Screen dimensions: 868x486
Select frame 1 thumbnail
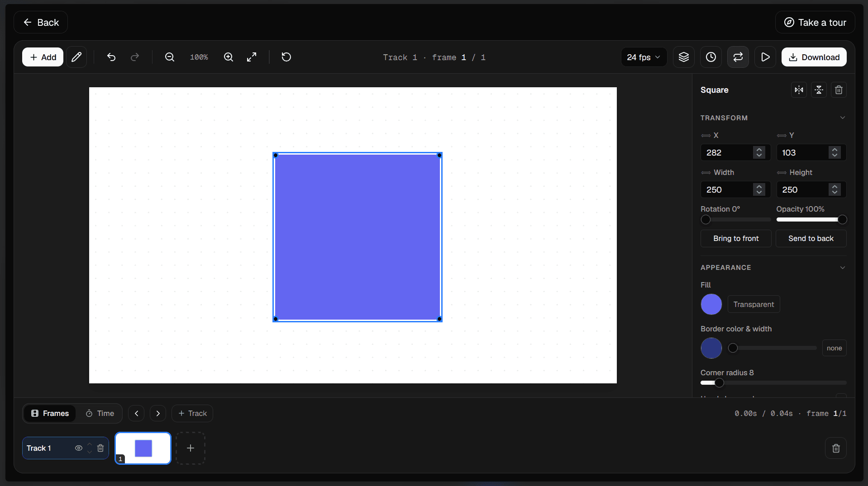click(143, 448)
